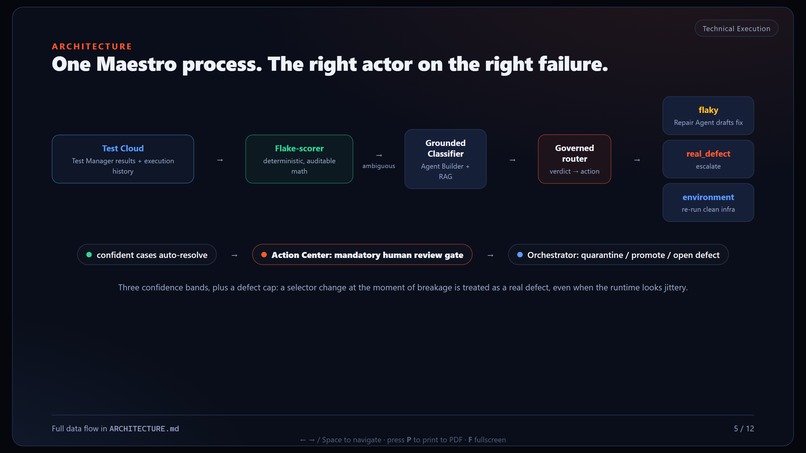This screenshot has width=806, height=453.
Task: Click the orange dot on Action Center pill
Action: [264, 255]
